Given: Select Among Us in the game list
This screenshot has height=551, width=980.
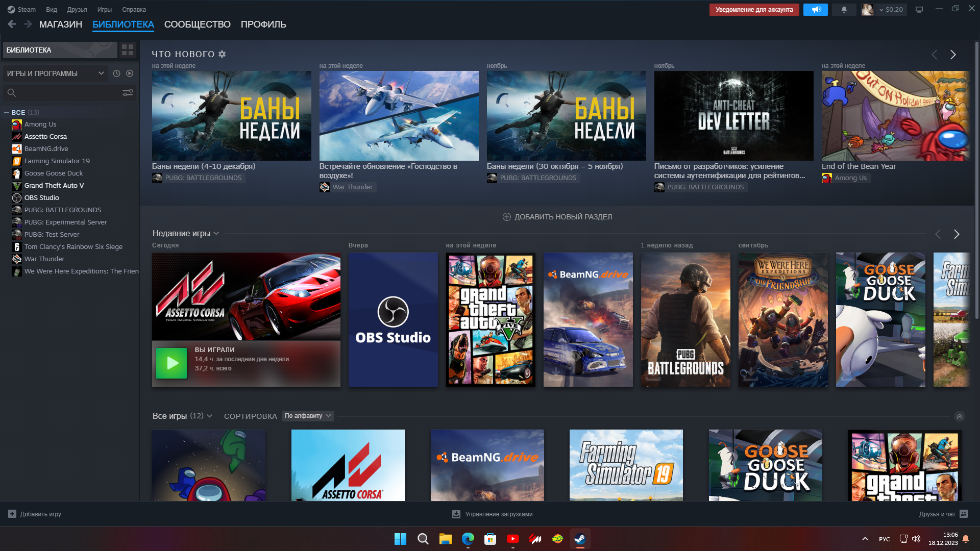Looking at the screenshot, I should pos(40,124).
